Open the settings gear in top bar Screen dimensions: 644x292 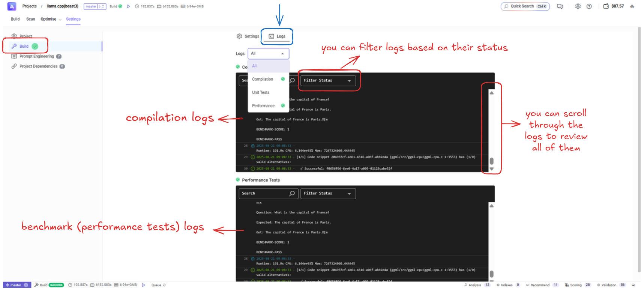point(578,6)
